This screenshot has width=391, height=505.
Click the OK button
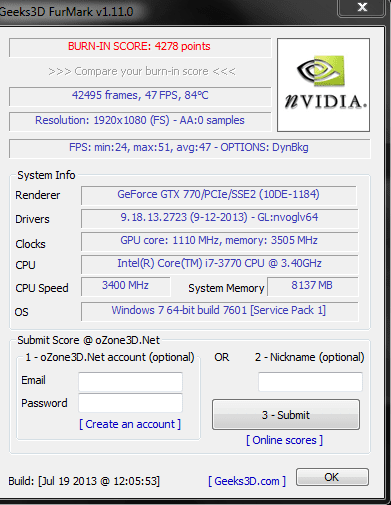pyautogui.click(x=332, y=477)
